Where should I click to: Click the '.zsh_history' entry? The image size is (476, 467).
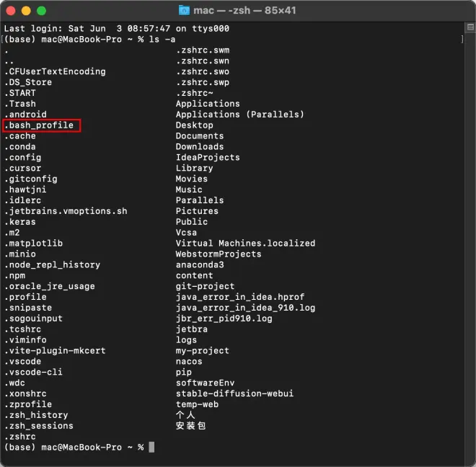[36, 415]
